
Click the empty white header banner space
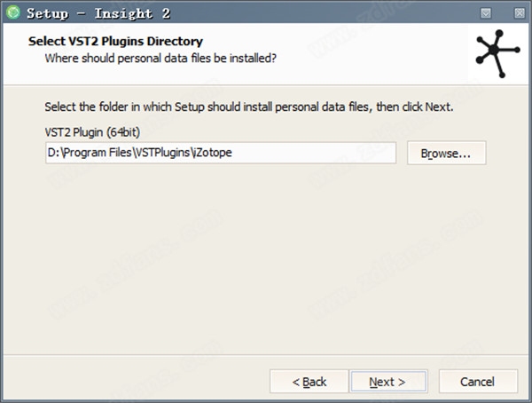373,54
